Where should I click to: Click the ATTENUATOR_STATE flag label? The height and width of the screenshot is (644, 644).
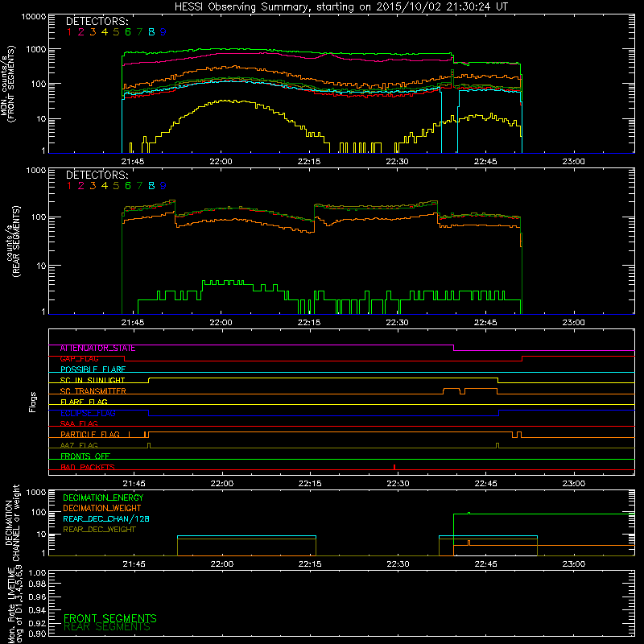(97, 348)
